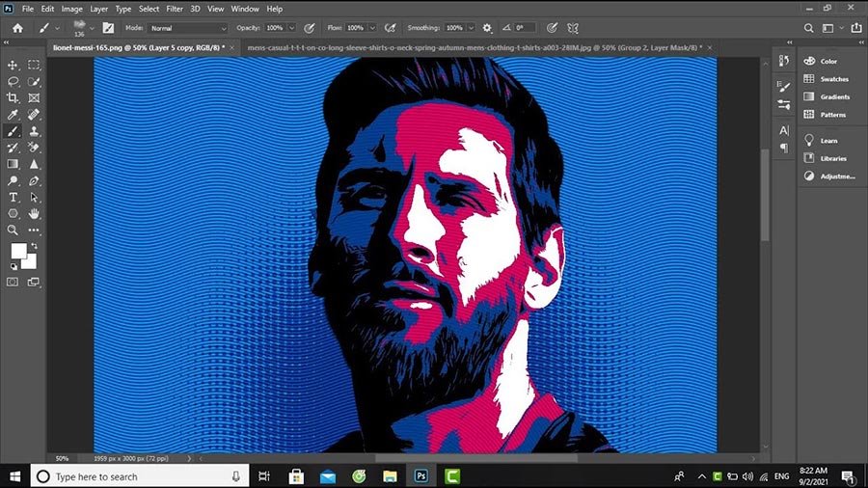
Task: Open the Filter menu
Action: click(x=175, y=9)
